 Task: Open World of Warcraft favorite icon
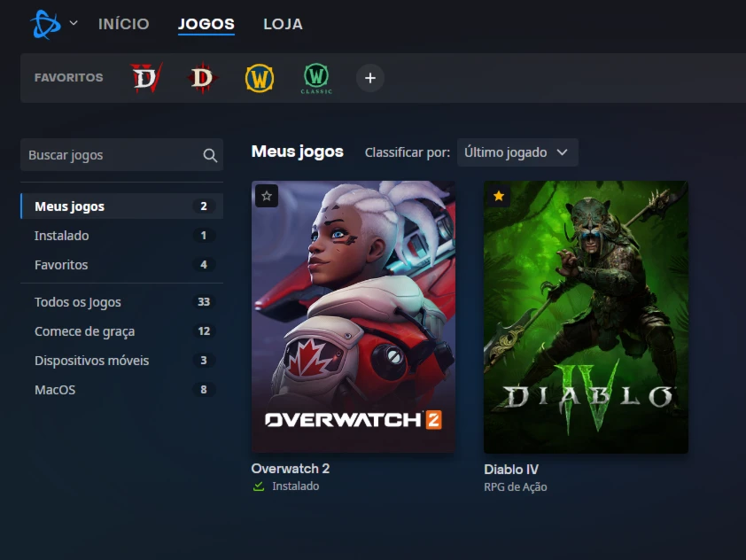point(260,78)
